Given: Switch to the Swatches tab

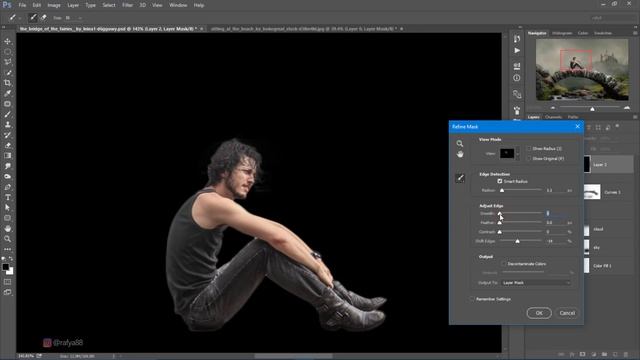Looking at the screenshot, I should point(603,33).
